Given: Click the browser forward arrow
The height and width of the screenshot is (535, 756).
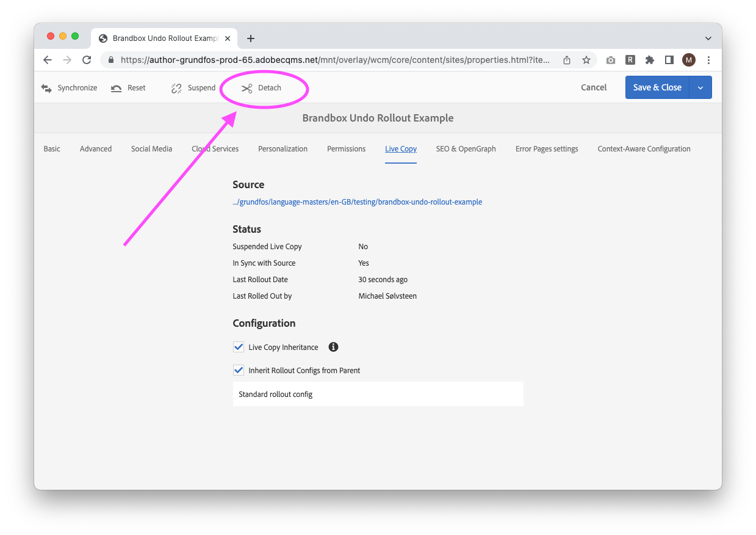Looking at the screenshot, I should tap(67, 60).
